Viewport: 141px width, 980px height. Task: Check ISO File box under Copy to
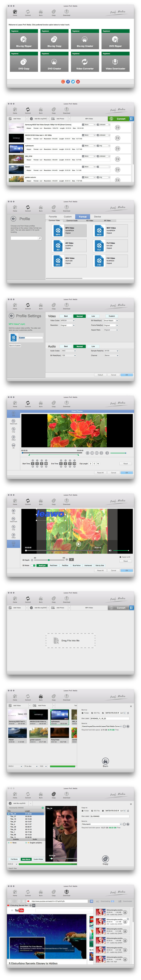click(x=92, y=811)
